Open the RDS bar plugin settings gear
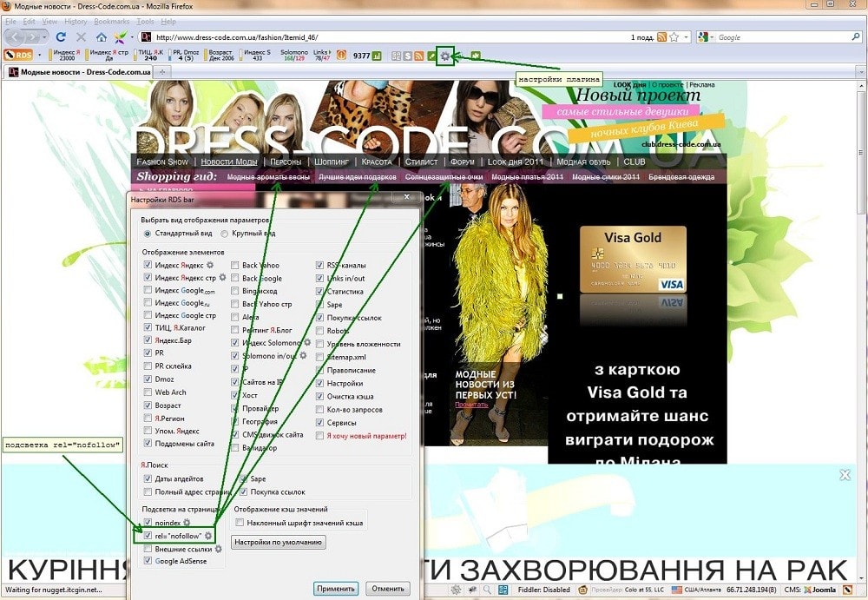 click(445, 56)
